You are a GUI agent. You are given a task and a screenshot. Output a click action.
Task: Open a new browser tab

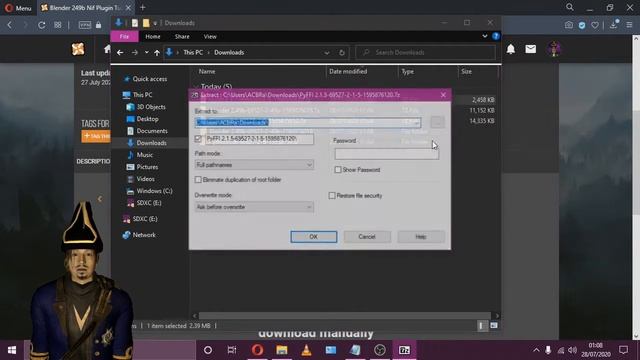pos(142,7)
